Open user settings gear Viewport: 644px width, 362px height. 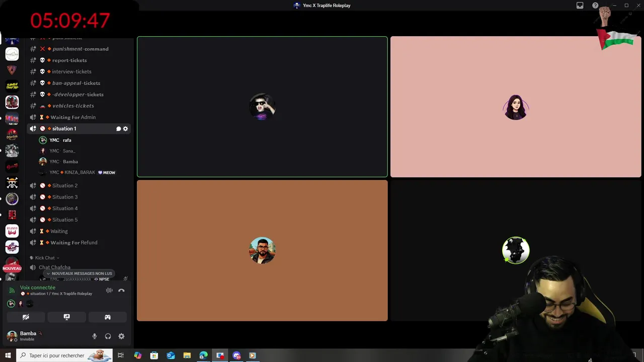pyautogui.click(x=121, y=336)
